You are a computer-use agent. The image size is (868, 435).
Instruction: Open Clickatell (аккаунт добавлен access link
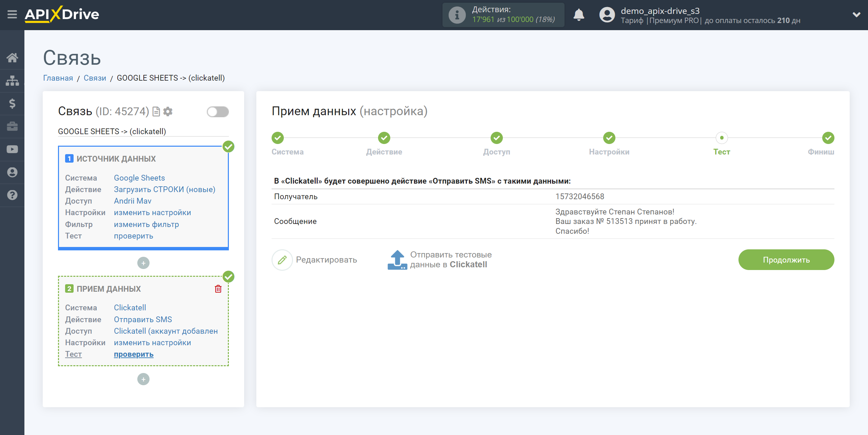pyautogui.click(x=166, y=331)
